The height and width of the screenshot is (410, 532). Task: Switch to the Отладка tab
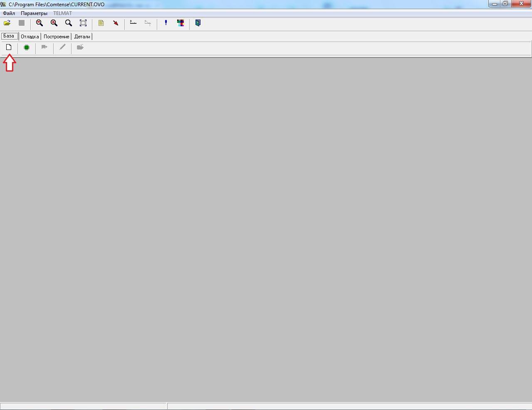point(30,37)
